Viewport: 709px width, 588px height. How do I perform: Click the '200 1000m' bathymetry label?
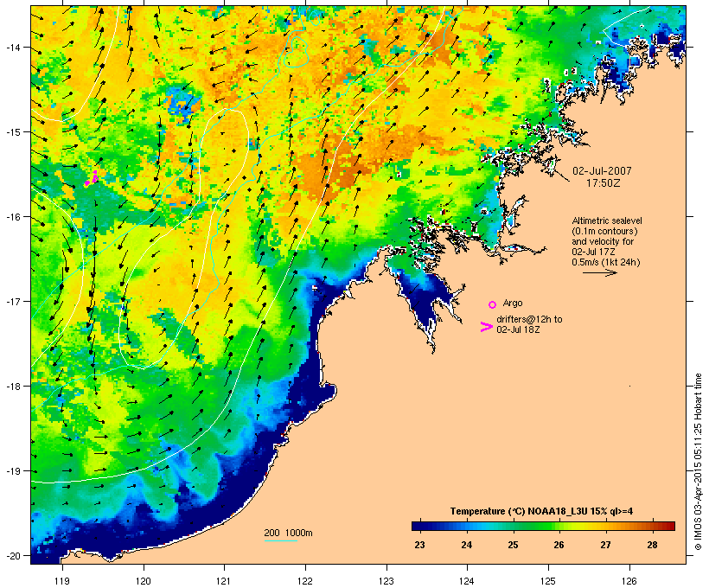[288, 533]
